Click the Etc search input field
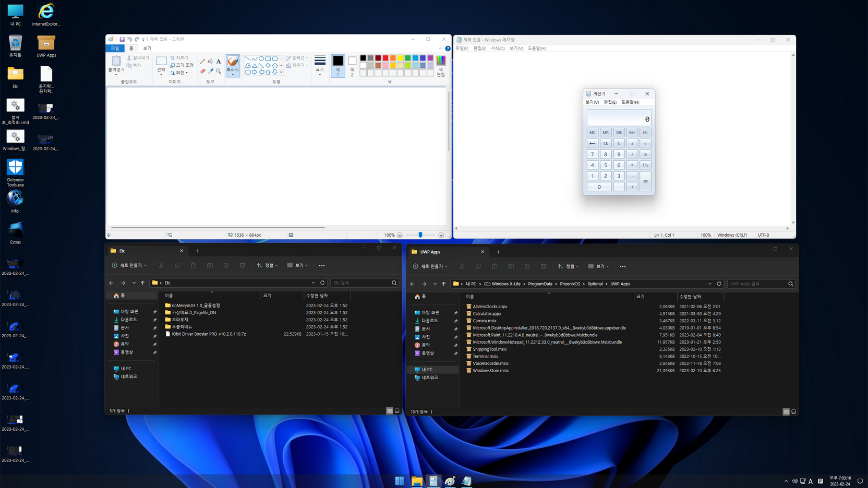Screen dimensions: 868x488 tap(361, 283)
